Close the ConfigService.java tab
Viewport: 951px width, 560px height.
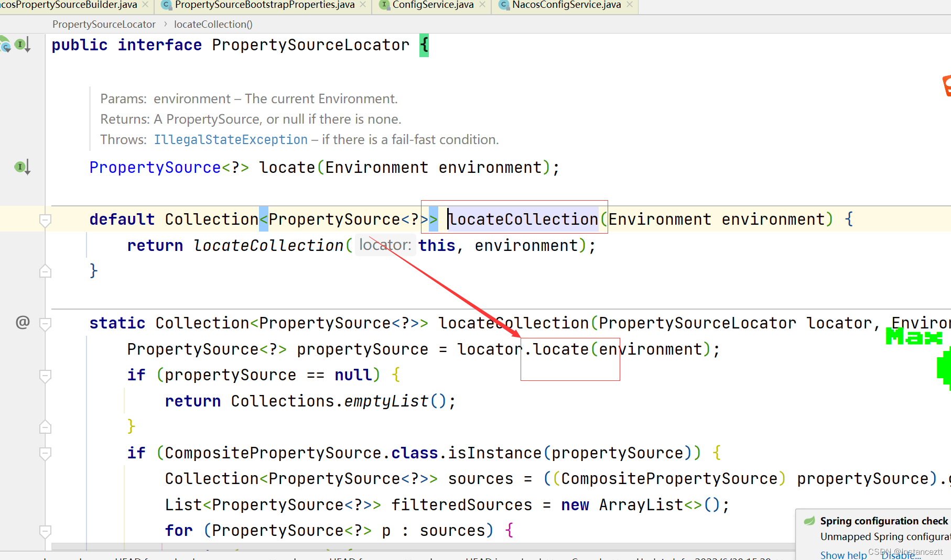(482, 5)
